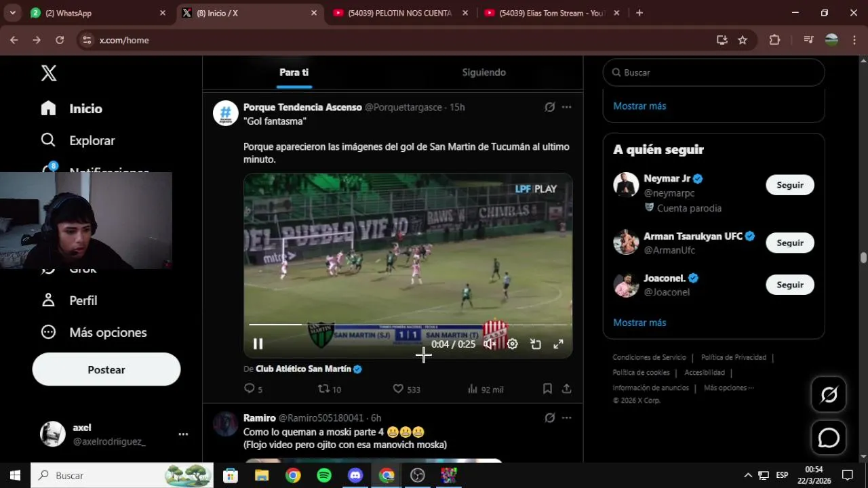The height and width of the screenshot is (488, 868).
Task: Reply to the Gol fantasma post
Action: coord(253,389)
